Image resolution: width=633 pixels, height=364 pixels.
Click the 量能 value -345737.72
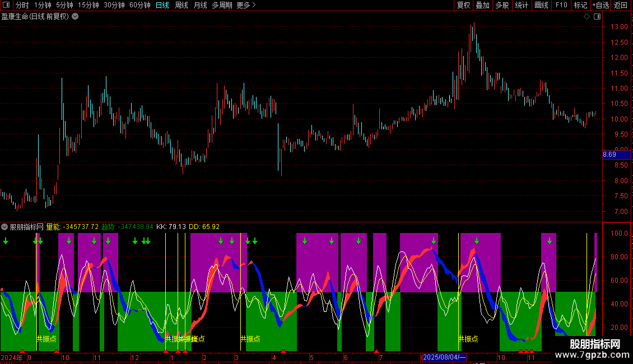coord(81,227)
